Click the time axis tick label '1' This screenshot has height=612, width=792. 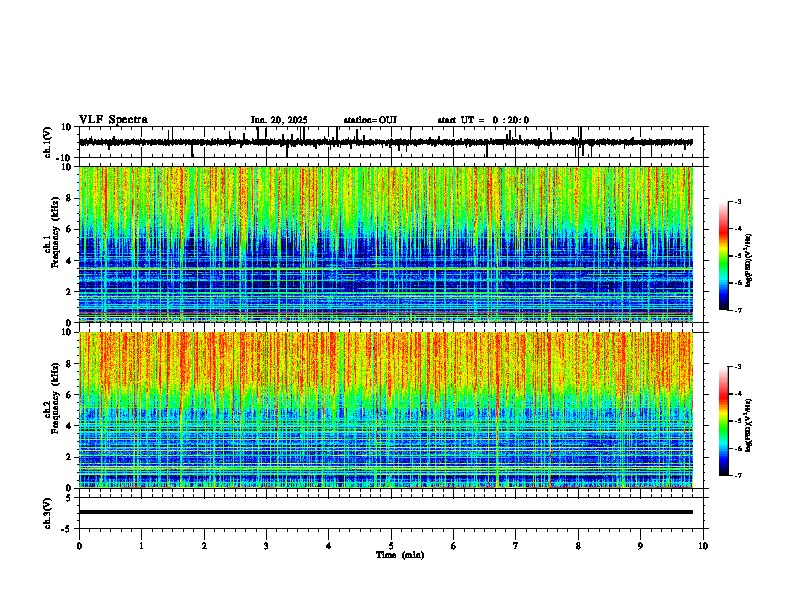click(x=141, y=546)
